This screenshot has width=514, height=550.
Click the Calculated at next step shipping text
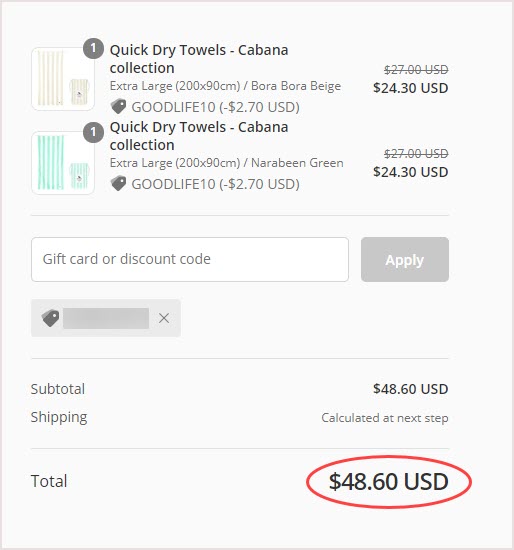point(385,418)
